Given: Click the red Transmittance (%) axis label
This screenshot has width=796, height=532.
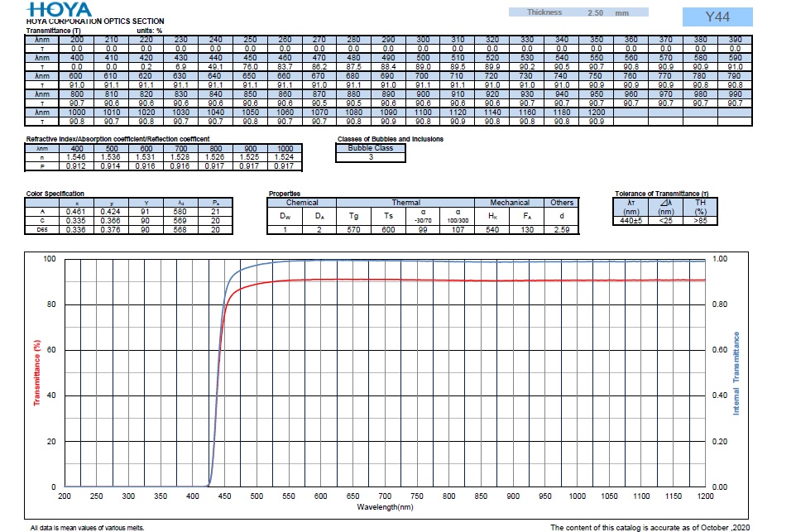Looking at the screenshot, I should click(x=36, y=372).
